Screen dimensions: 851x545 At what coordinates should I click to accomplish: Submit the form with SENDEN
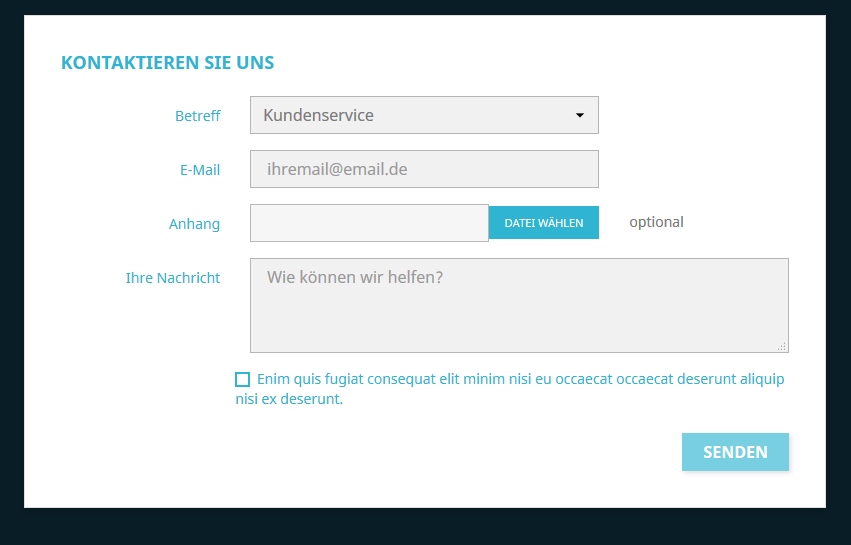click(x=735, y=452)
